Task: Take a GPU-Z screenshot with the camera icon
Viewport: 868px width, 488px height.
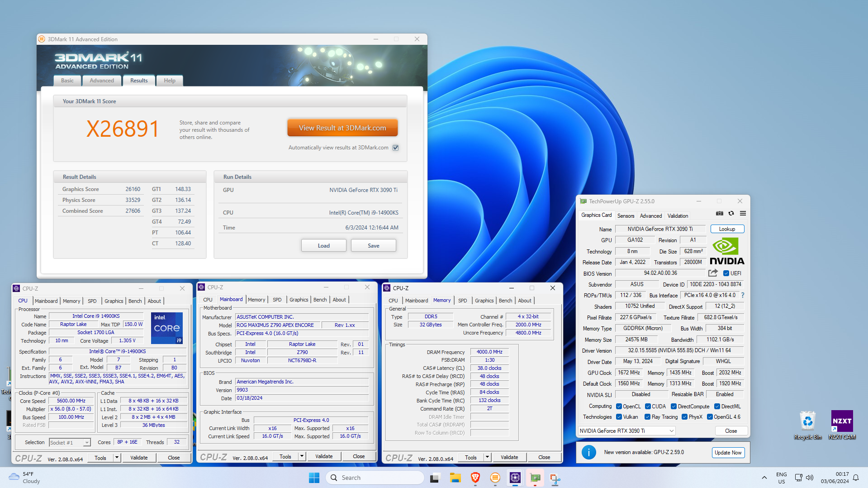Action: [x=720, y=214]
